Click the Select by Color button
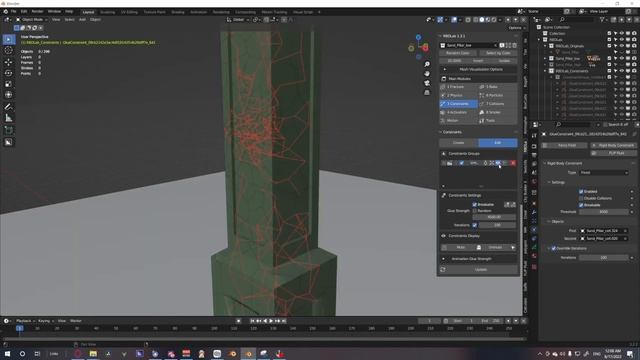Viewport: 640px width, 360px height. pos(498,53)
